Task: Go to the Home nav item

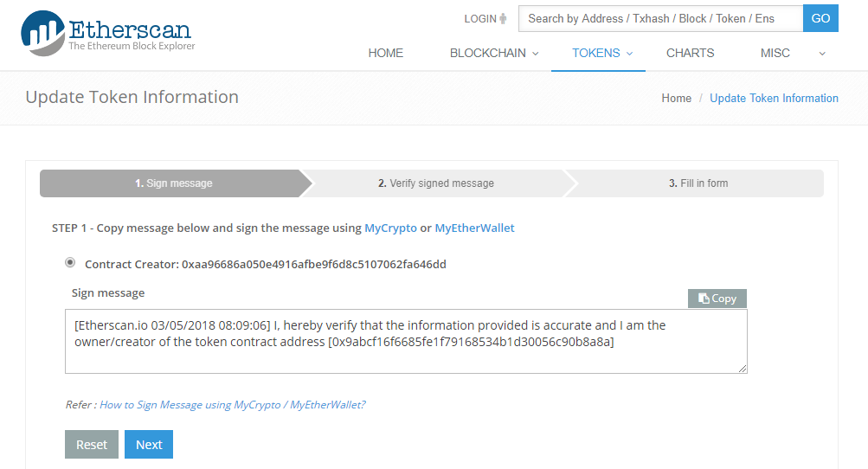Action: (386, 53)
